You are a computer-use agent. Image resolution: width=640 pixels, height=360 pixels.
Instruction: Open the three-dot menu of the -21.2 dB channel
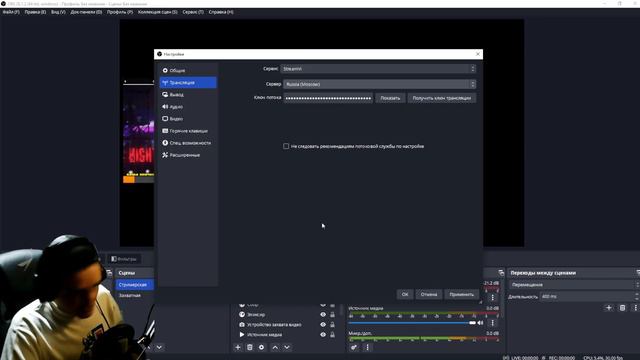[492, 298]
